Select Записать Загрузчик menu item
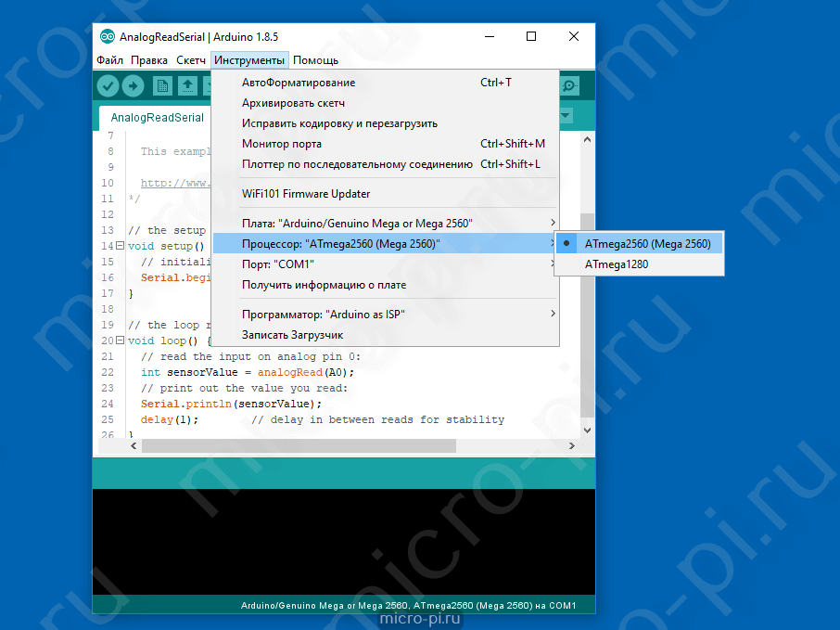Image resolution: width=840 pixels, height=630 pixels. pyautogui.click(x=293, y=334)
